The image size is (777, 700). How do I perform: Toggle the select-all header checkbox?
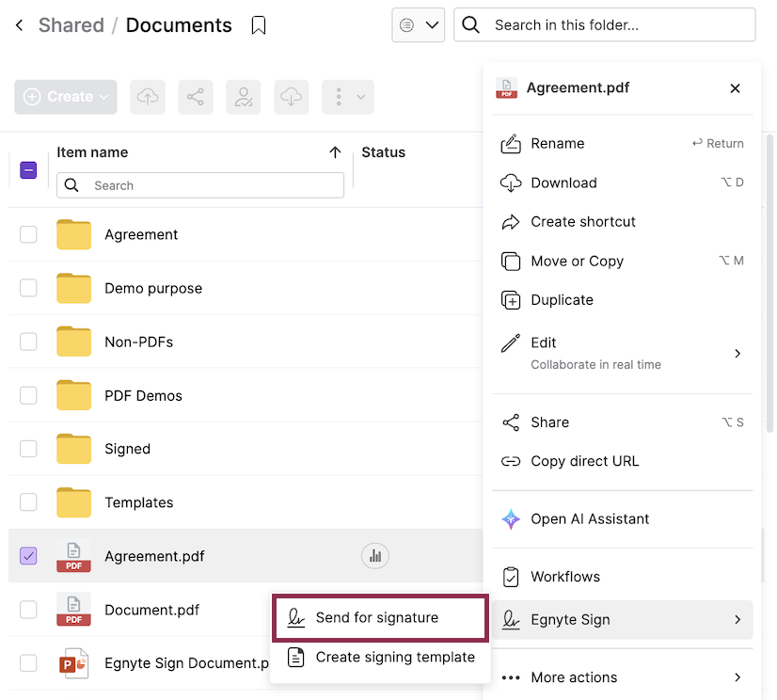click(28, 170)
